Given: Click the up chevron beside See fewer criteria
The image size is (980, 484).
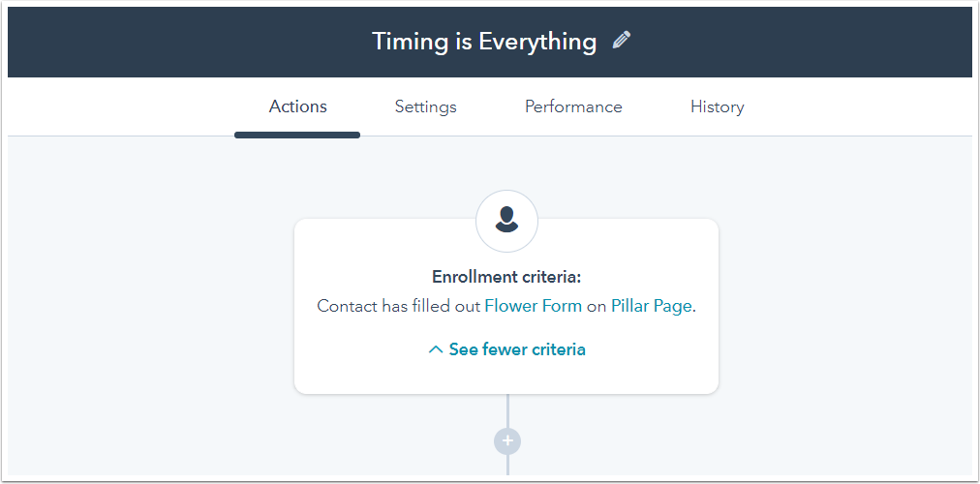Looking at the screenshot, I should [436, 349].
